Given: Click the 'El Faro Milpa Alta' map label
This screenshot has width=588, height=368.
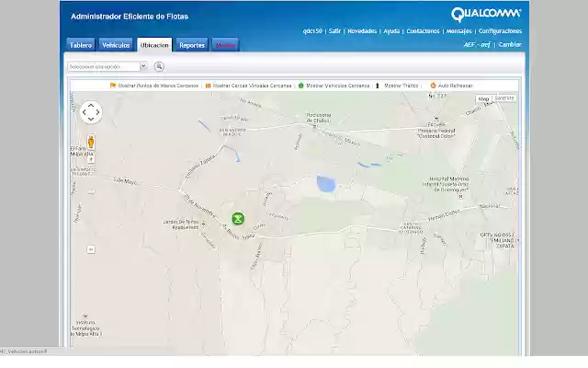Looking at the screenshot, I should coord(82,151).
